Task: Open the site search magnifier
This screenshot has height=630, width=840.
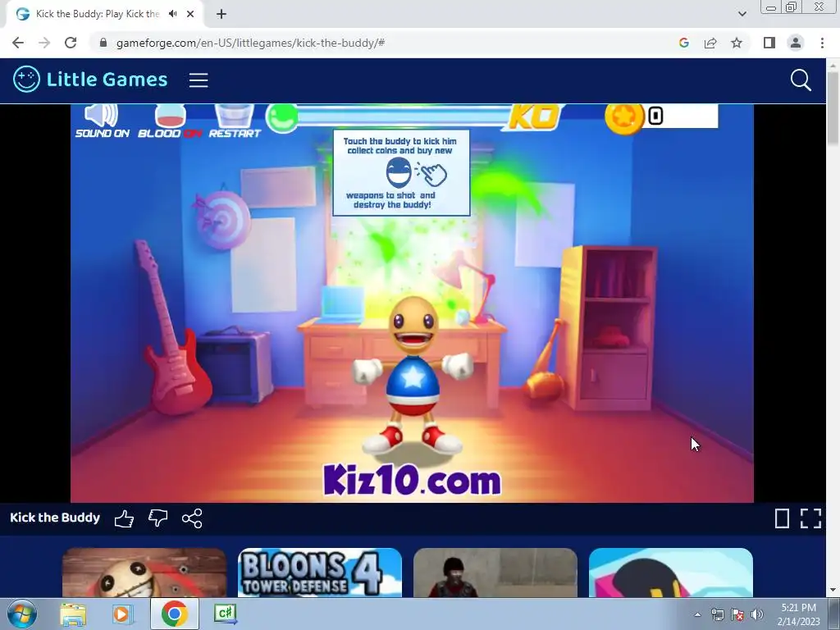Action: point(801,80)
